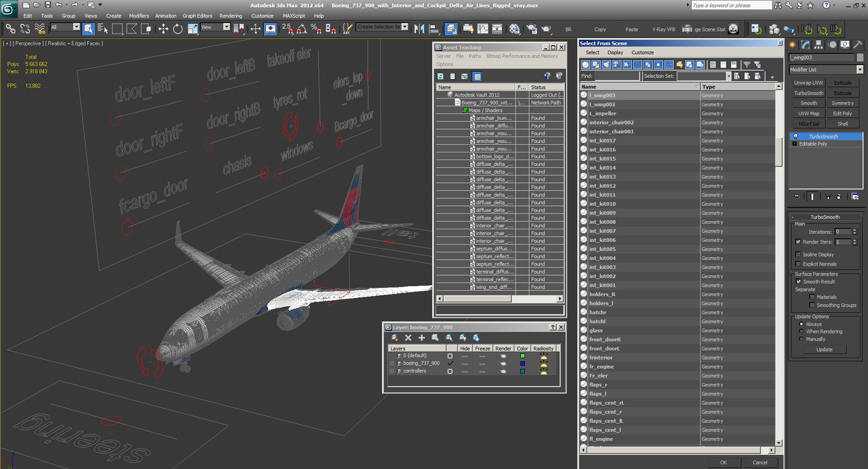This screenshot has height=469, width=868.
Task: Expand the boeing_737_900 layer
Action: point(392,363)
